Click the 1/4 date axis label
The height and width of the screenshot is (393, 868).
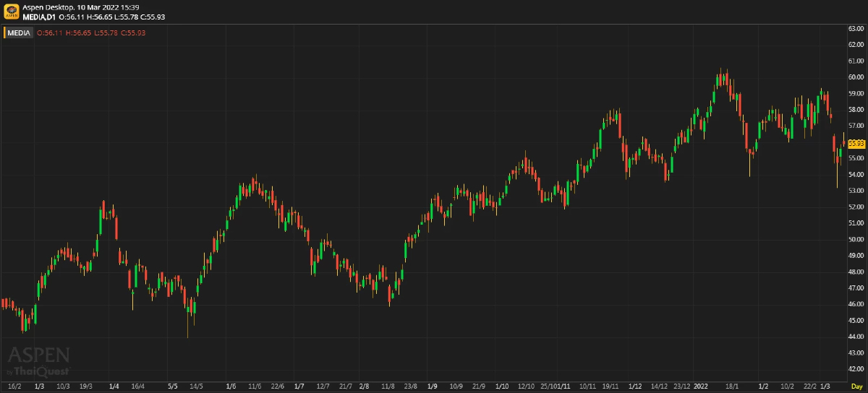click(x=114, y=386)
